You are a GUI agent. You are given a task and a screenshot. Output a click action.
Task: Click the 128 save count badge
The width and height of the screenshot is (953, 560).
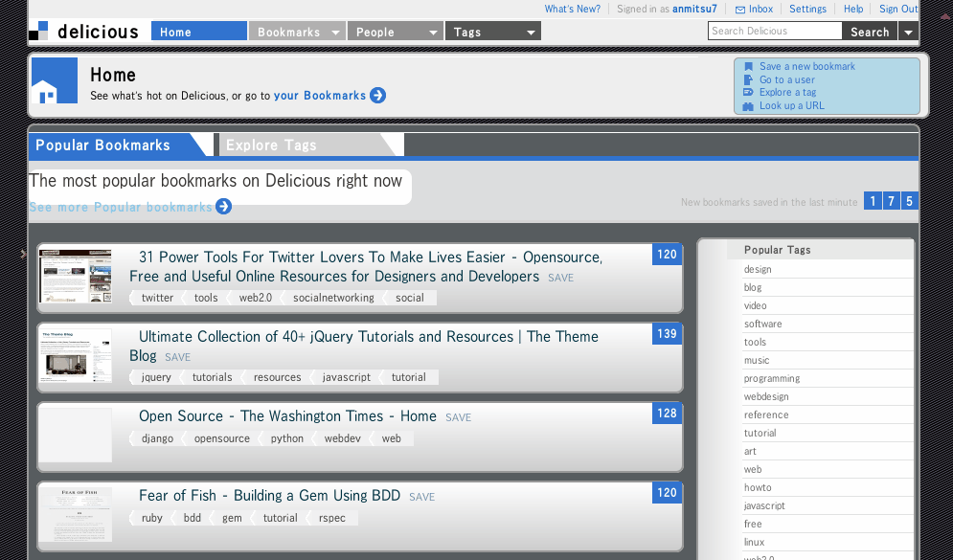click(667, 413)
